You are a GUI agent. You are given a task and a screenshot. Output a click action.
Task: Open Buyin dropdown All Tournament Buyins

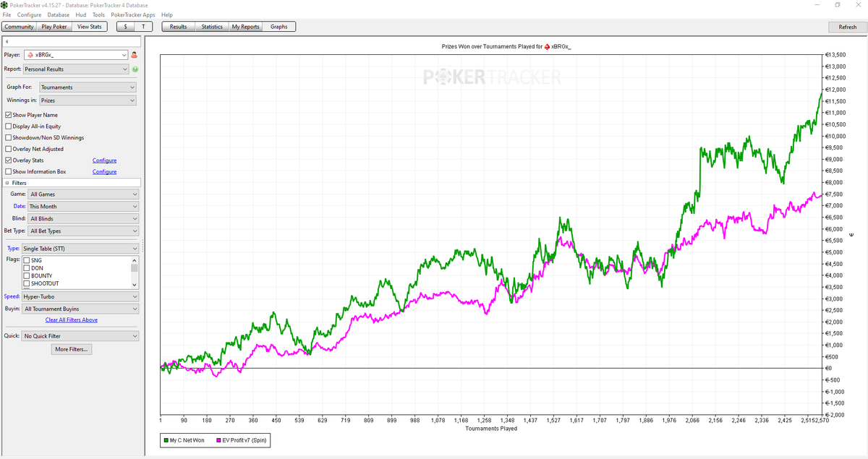pos(80,309)
